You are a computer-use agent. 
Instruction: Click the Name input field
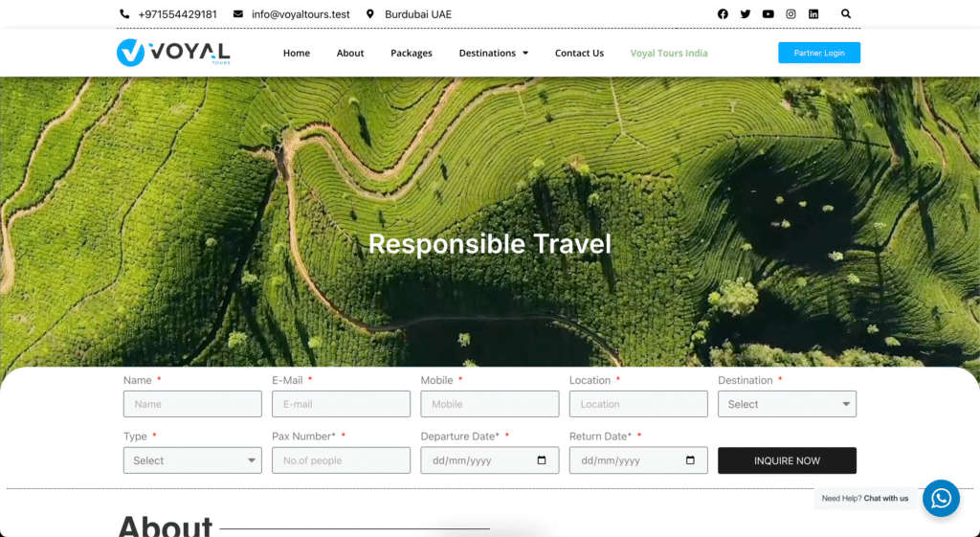click(192, 404)
